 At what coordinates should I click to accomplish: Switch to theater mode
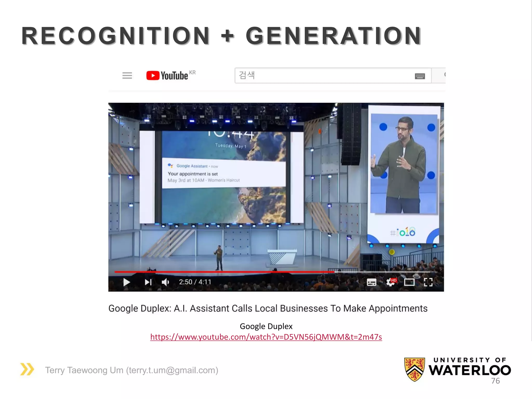pyautogui.click(x=409, y=282)
